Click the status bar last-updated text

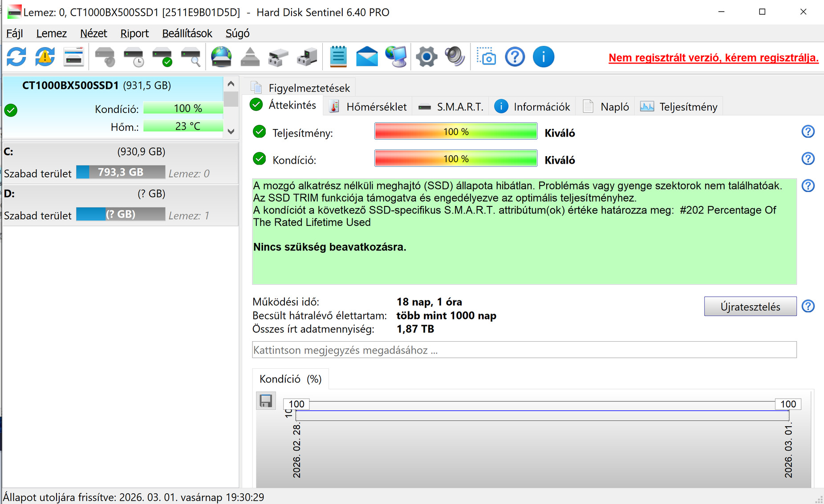(134, 497)
